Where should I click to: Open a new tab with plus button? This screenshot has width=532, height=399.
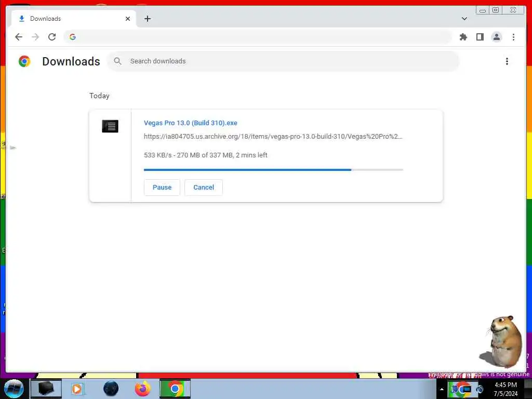tap(147, 19)
